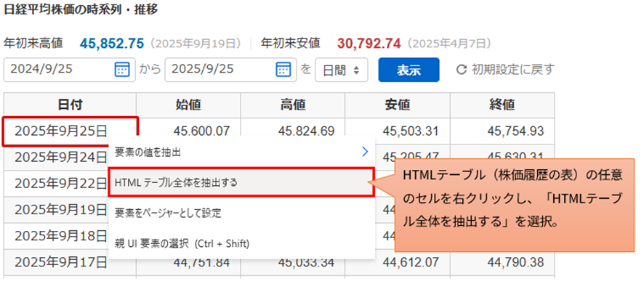
Task: Click the blue 表示 button
Action: 408,70
